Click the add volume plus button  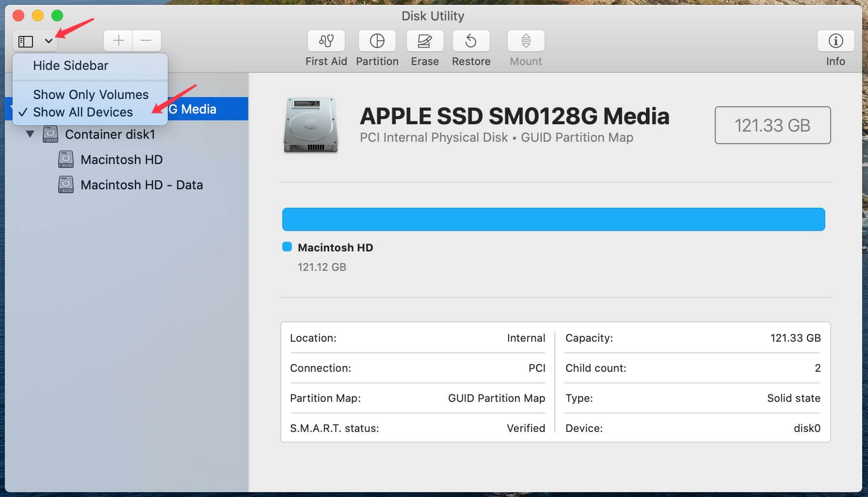117,41
